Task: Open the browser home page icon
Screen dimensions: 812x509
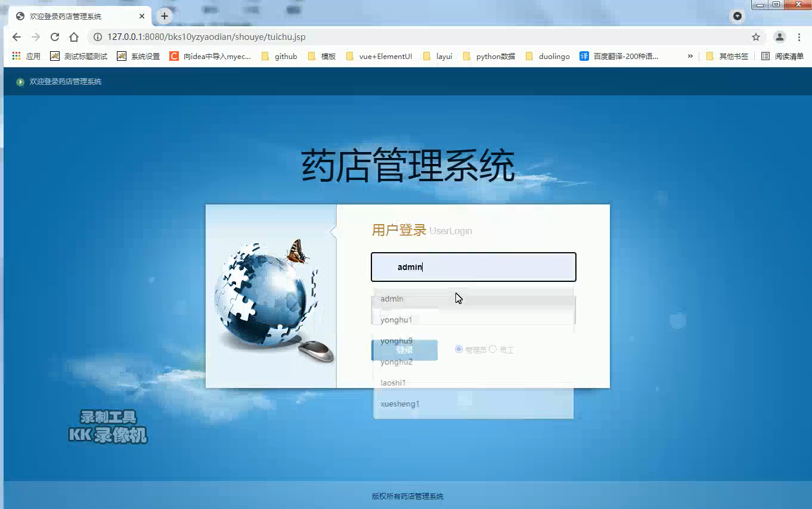Action: click(x=74, y=37)
